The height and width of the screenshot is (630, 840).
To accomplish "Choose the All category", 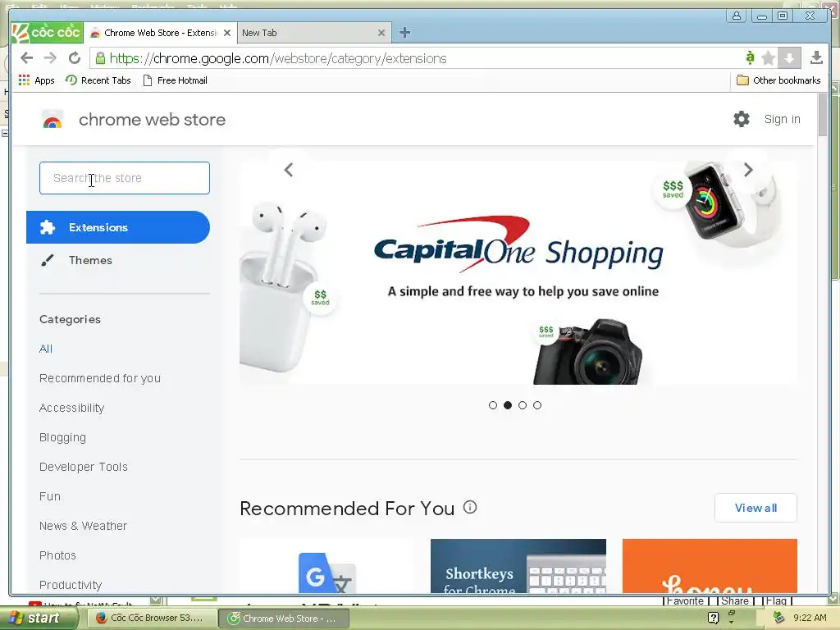I will click(x=46, y=349).
